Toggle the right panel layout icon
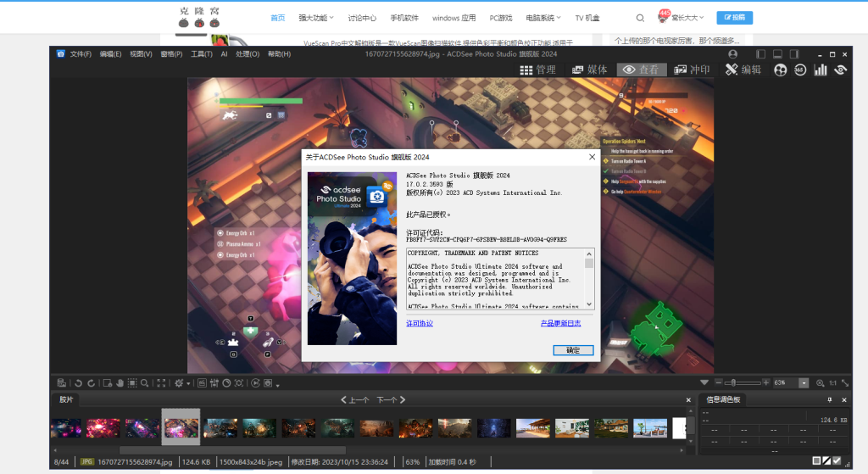Image resolution: width=868 pixels, height=474 pixels. point(794,54)
